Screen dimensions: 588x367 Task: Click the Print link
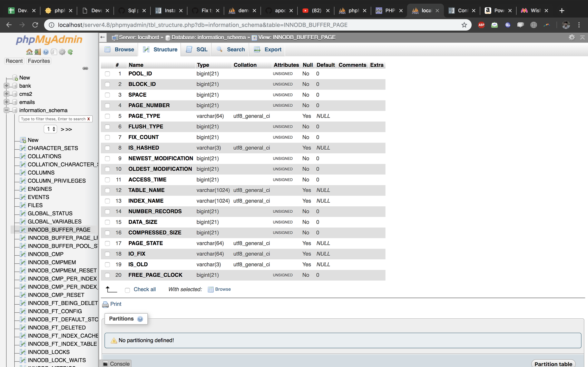(x=116, y=304)
